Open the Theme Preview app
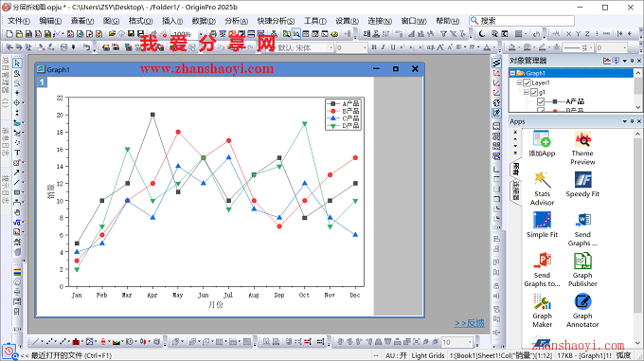 click(x=582, y=148)
